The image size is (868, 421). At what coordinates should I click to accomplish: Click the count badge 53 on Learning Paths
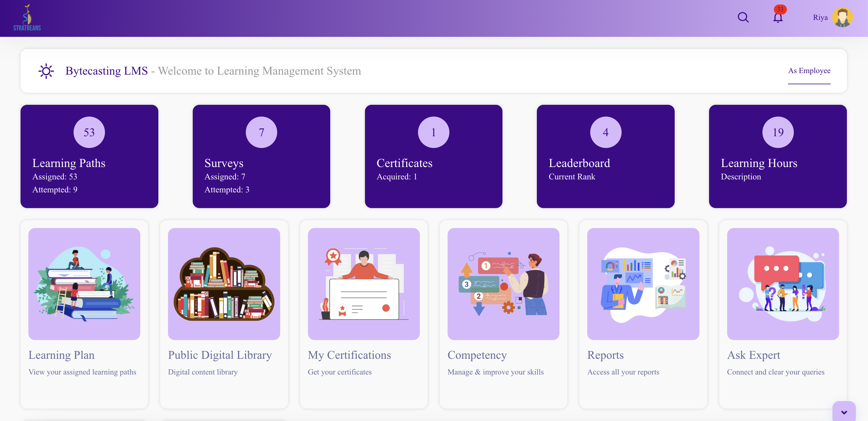(x=89, y=132)
